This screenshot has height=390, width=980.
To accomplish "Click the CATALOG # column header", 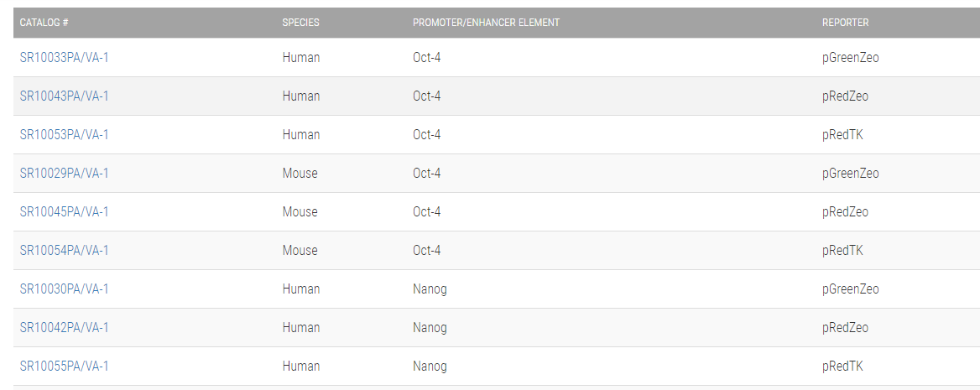I will 44,23.
